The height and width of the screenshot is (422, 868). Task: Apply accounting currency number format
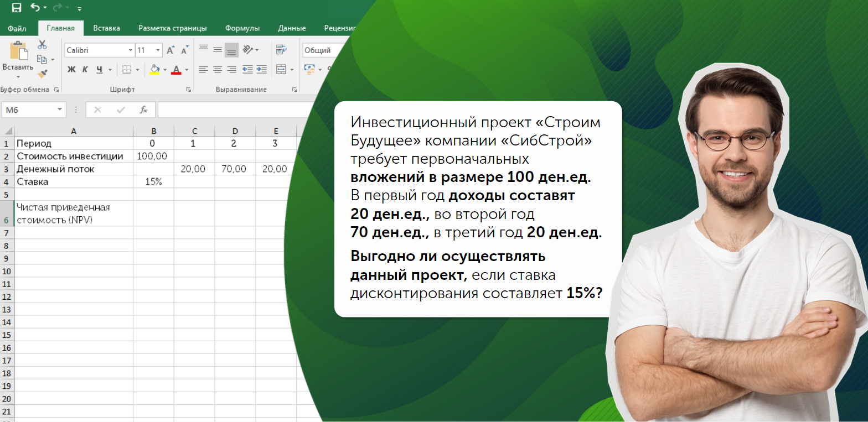pyautogui.click(x=309, y=70)
